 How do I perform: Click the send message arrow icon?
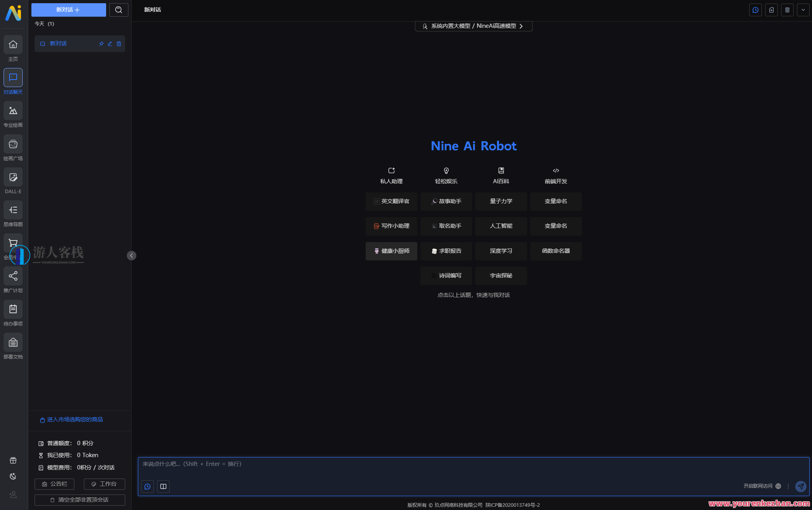tap(800, 486)
